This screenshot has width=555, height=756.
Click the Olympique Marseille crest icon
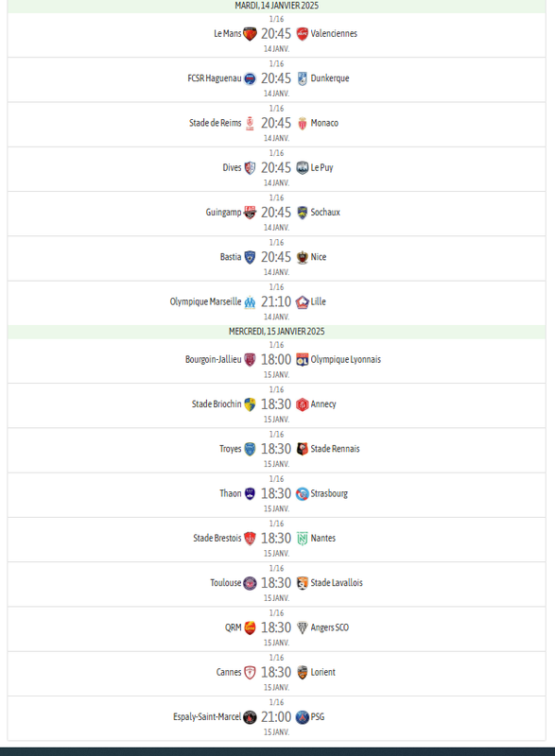point(250,302)
